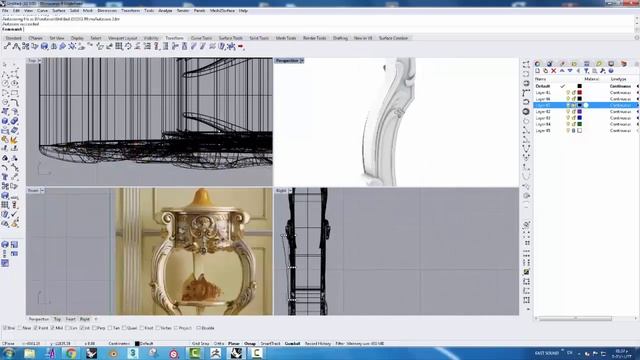The height and width of the screenshot is (360, 640).
Task: Toggle SmartTrack in status bar
Action: click(270, 344)
